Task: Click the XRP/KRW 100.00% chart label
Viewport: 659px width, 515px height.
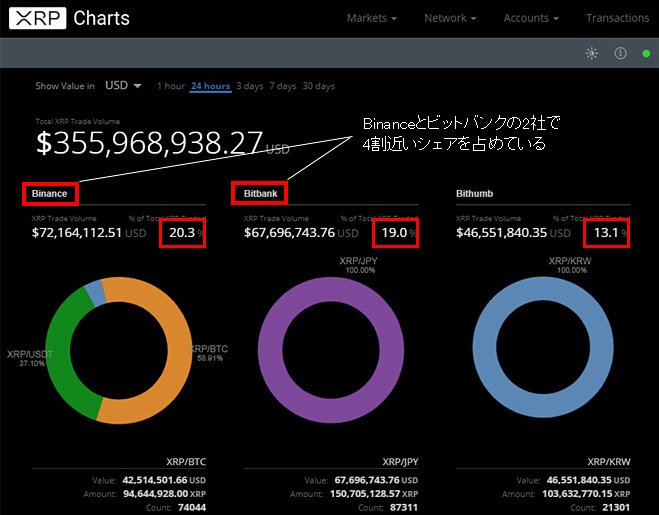Action: pos(570,265)
